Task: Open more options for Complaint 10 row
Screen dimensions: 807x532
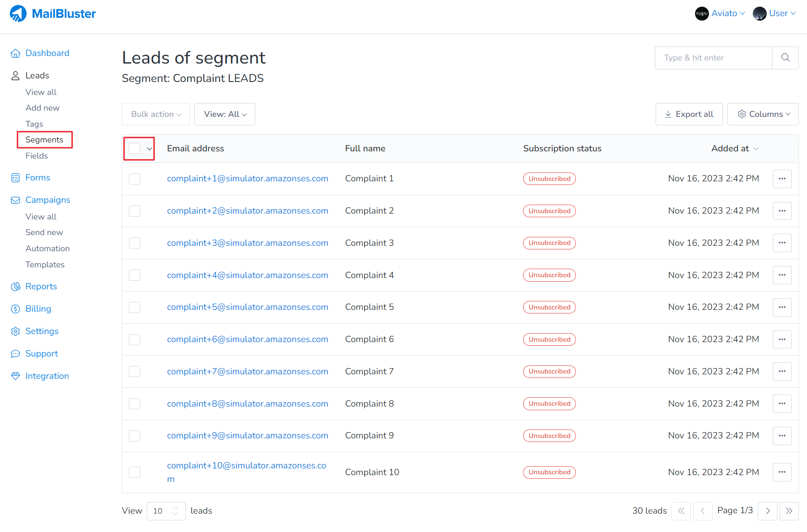Action: click(x=782, y=472)
